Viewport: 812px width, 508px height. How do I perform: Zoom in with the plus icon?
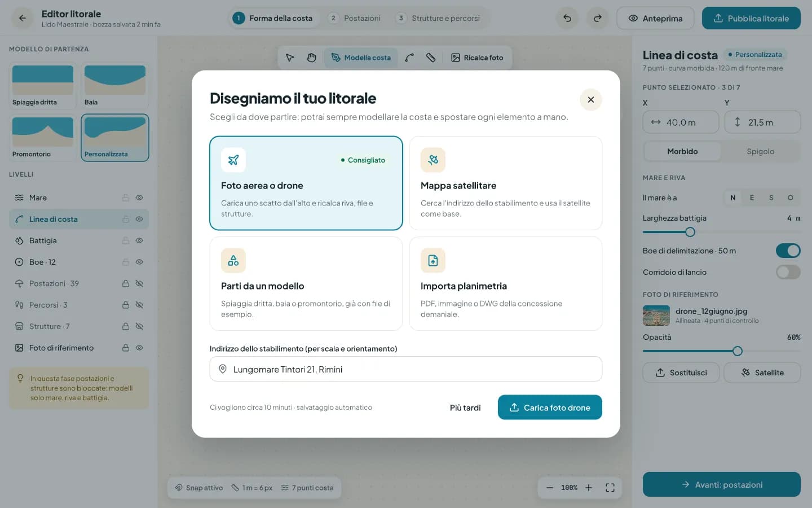click(589, 488)
